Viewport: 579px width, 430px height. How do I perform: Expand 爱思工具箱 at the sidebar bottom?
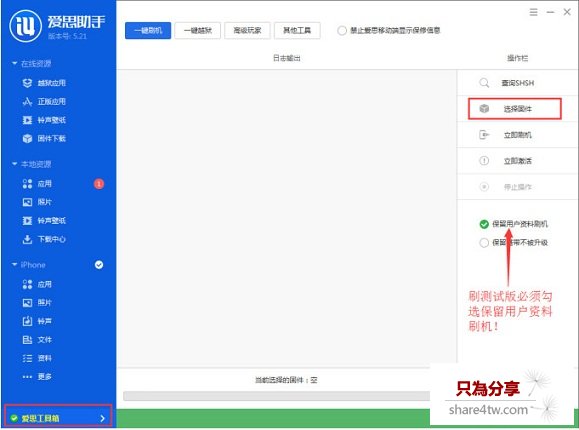[x=58, y=417]
